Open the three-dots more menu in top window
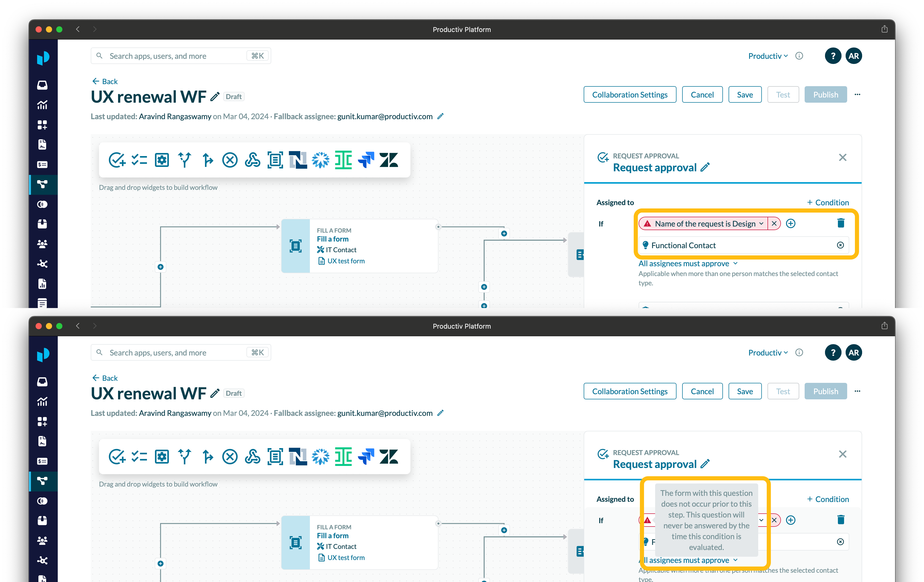 (x=857, y=94)
